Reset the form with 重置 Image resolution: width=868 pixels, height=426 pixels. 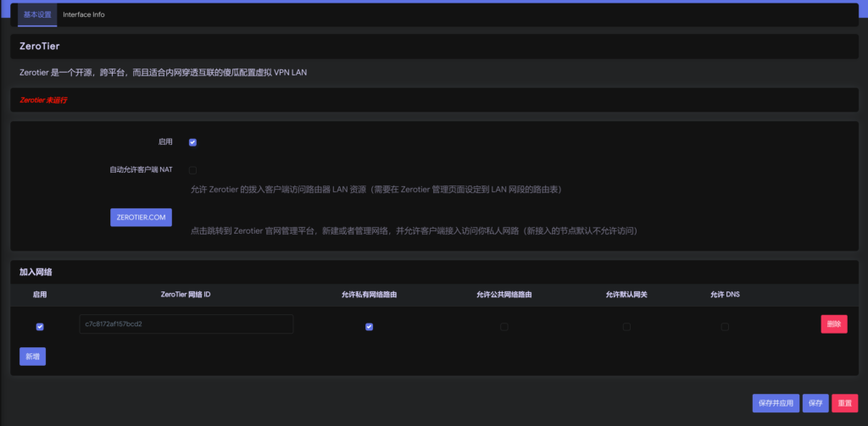[845, 403]
